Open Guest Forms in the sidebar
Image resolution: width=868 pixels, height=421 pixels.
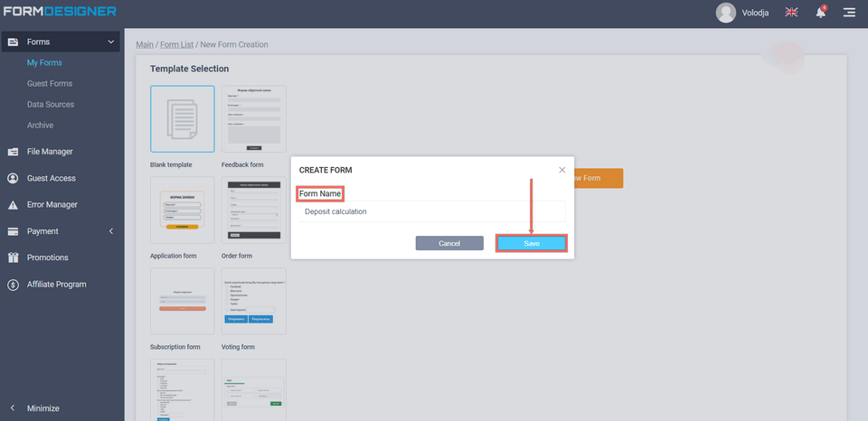tap(50, 84)
